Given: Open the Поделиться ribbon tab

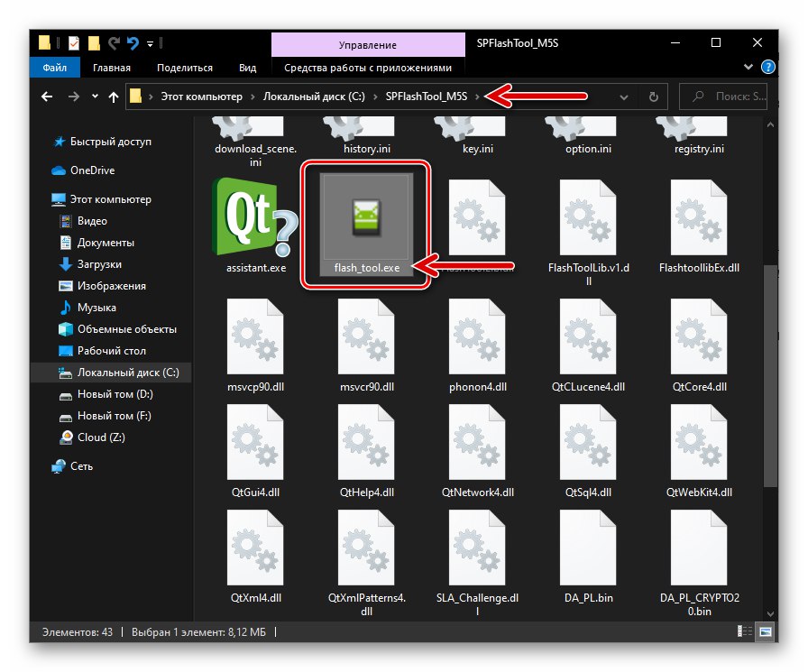Looking at the screenshot, I should pyautogui.click(x=185, y=68).
